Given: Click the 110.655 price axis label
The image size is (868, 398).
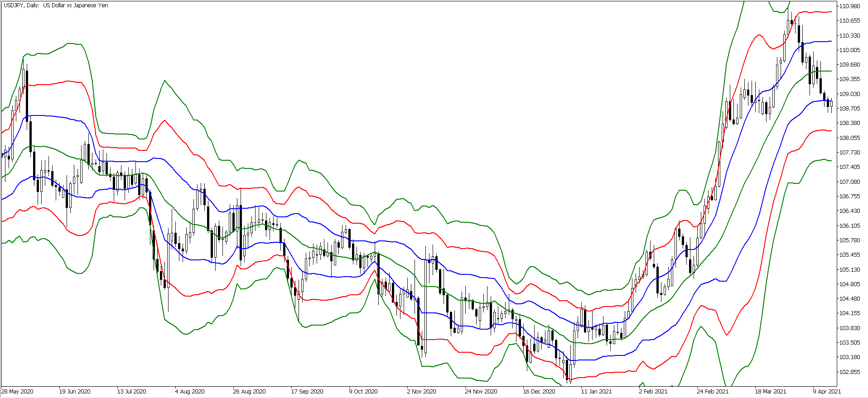Looking at the screenshot, I should click(x=849, y=21).
